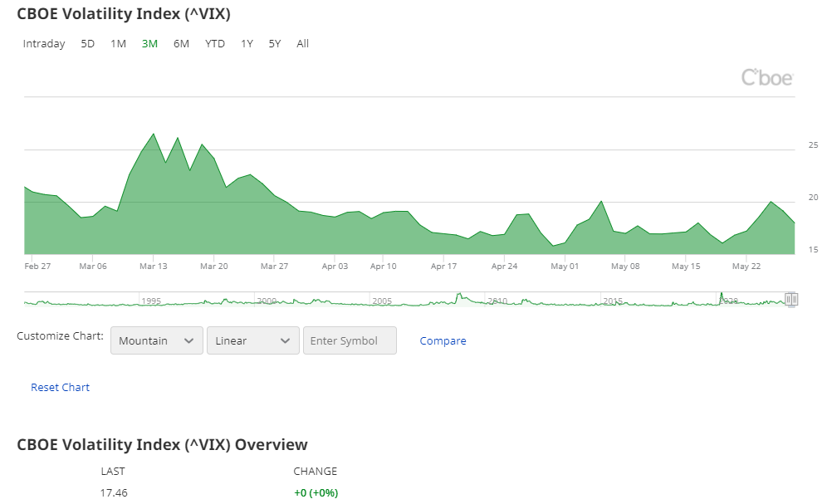The width and height of the screenshot is (827, 504).
Task: Click the 2005 label in navigator timeline
Action: [382, 301]
